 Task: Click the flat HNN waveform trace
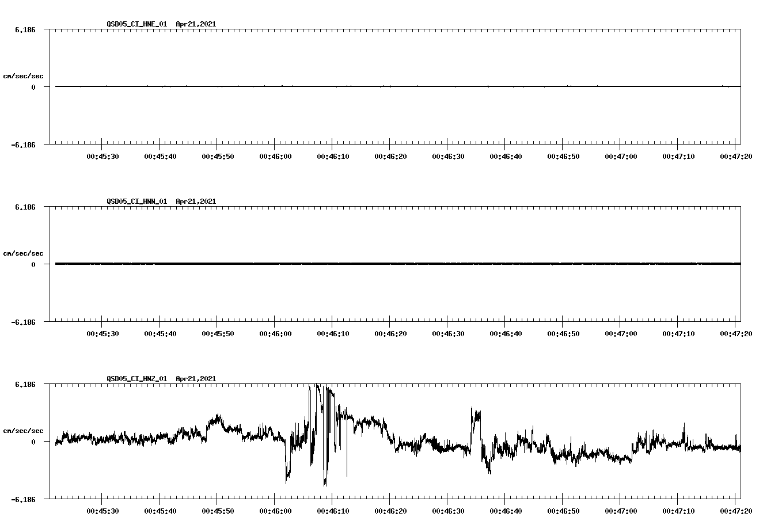pyautogui.click(x=346, y=264)
